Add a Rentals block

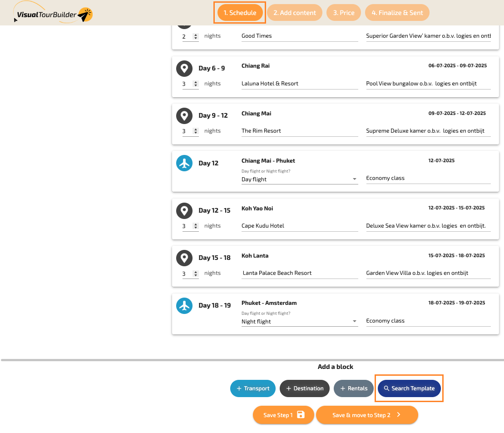(353, 388)
